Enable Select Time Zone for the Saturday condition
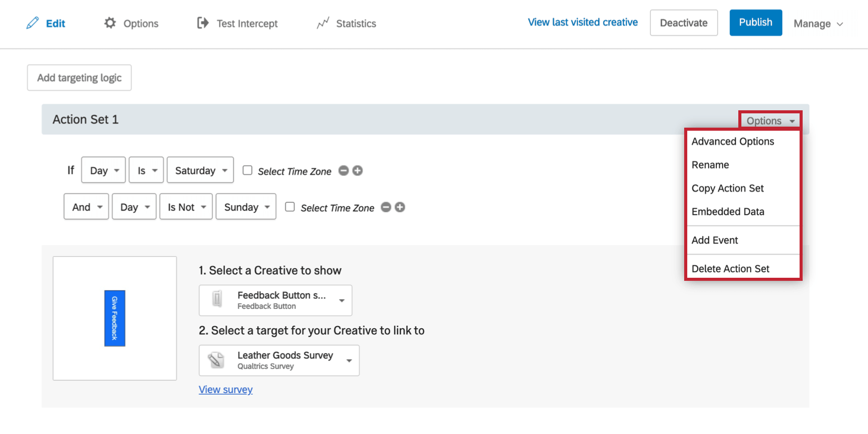This screenshot has width=868, height=434. 247,170
